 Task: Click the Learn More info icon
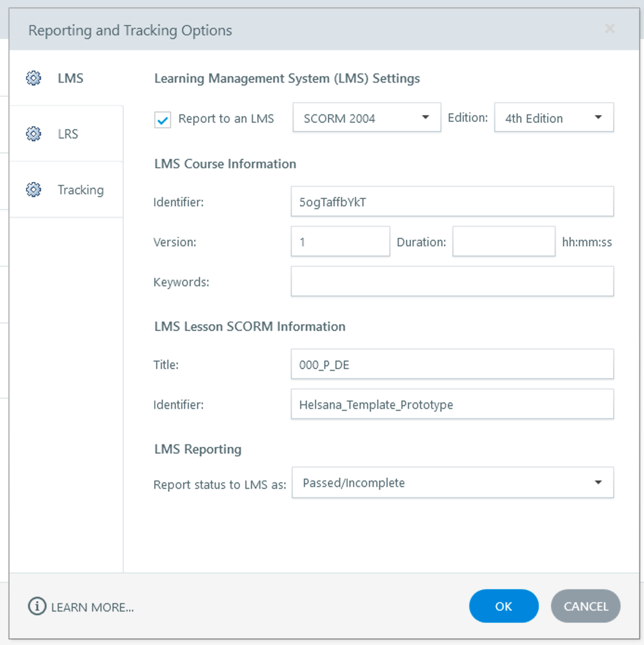37,607
